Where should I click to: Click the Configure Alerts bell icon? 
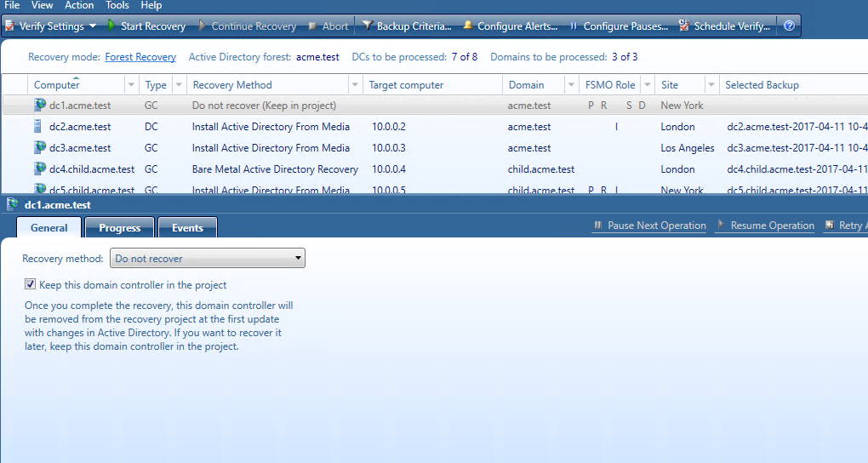tap(468, 26)
